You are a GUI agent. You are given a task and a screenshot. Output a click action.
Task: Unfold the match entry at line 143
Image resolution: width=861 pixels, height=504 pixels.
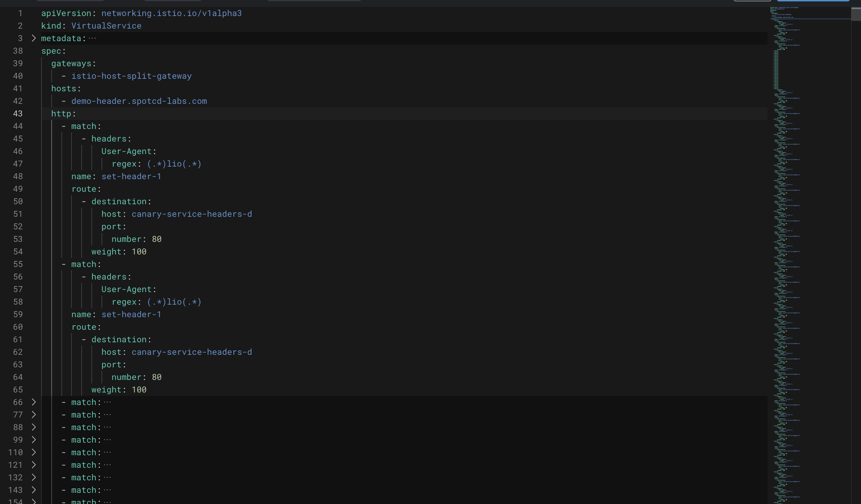coord(33,490)
